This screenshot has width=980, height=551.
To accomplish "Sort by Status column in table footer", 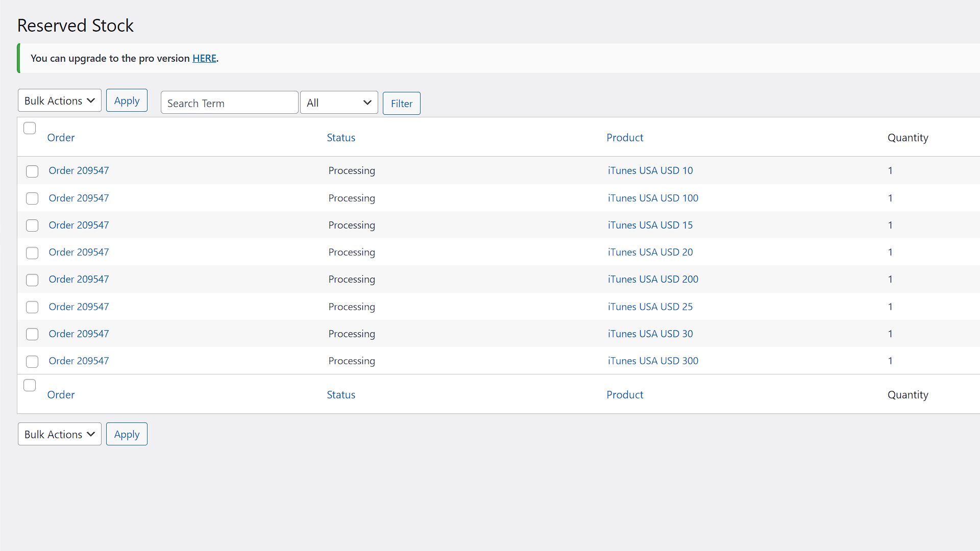I will [341, 395].
